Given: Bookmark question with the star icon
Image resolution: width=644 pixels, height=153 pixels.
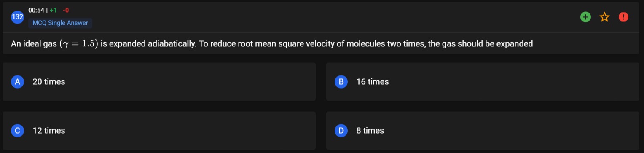Looking at the screenshot, I should (x=604, y=17).
